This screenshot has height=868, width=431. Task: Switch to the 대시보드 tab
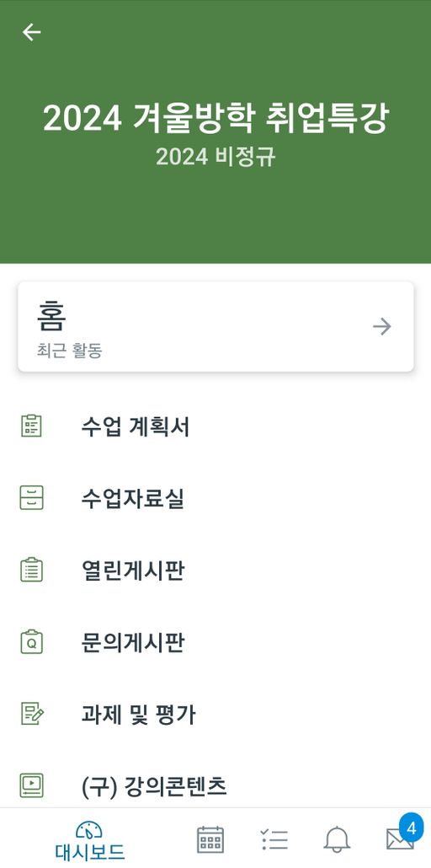click(89, 840)
